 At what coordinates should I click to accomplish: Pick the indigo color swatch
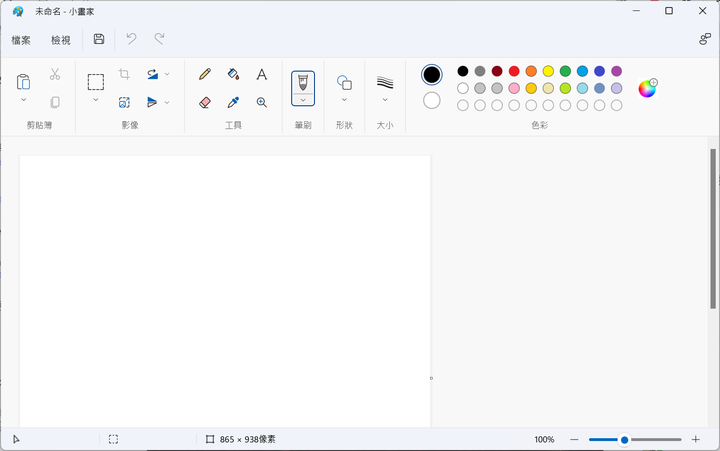point(599,71)
